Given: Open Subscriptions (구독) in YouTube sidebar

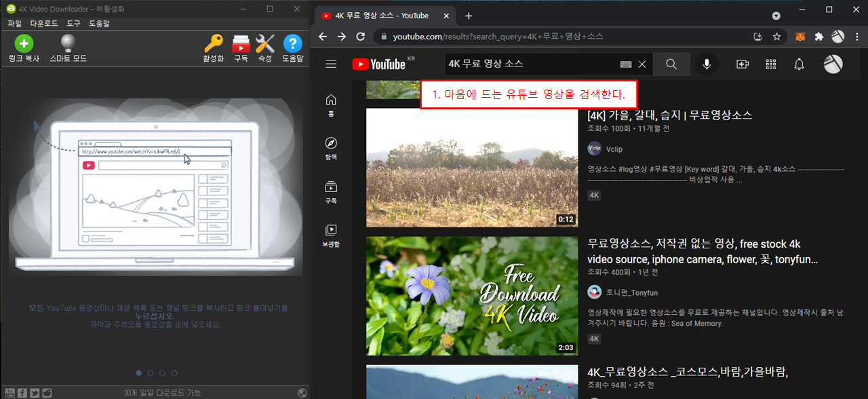Looking at the screenshot, I should tap(331, 192).
